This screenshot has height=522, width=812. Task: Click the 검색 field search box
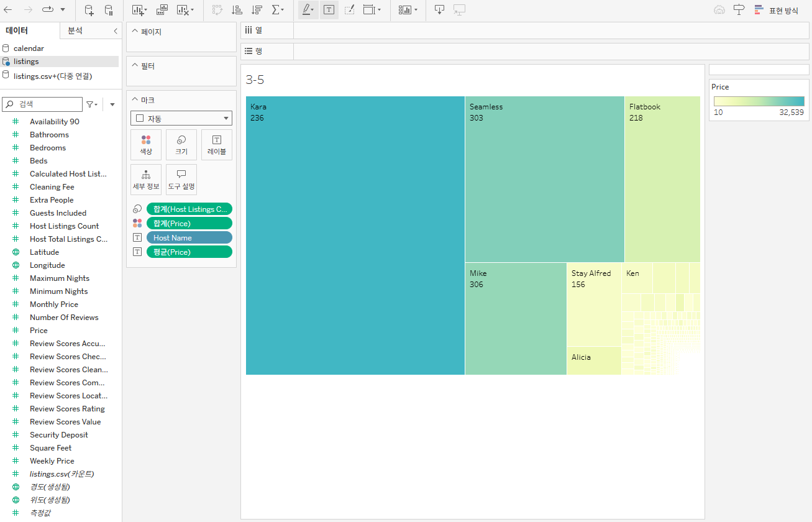coord(42,104)
